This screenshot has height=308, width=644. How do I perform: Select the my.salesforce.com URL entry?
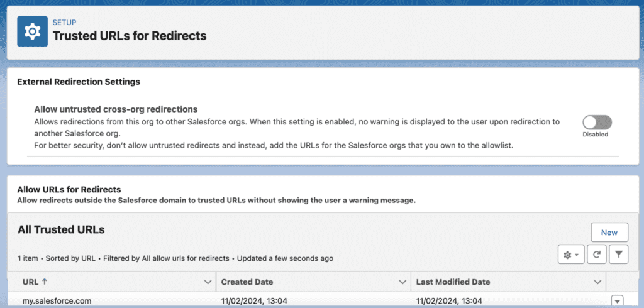[57, 300]
